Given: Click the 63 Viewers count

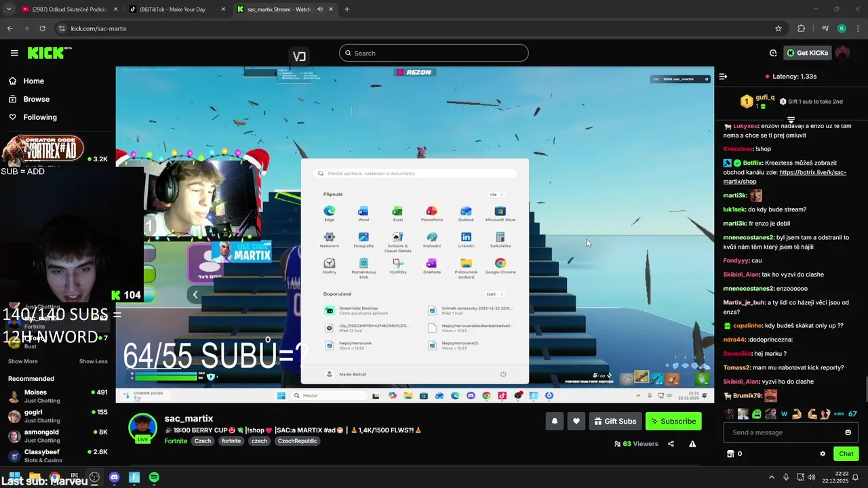Looking at the screenshot, I should [636, 444].
